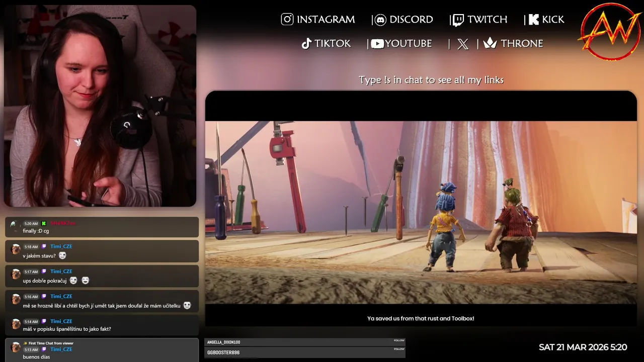644x362 pixels.
Task: Click avatar on the 'ups dobře pokračuj' message
Action: click(16, 274)
